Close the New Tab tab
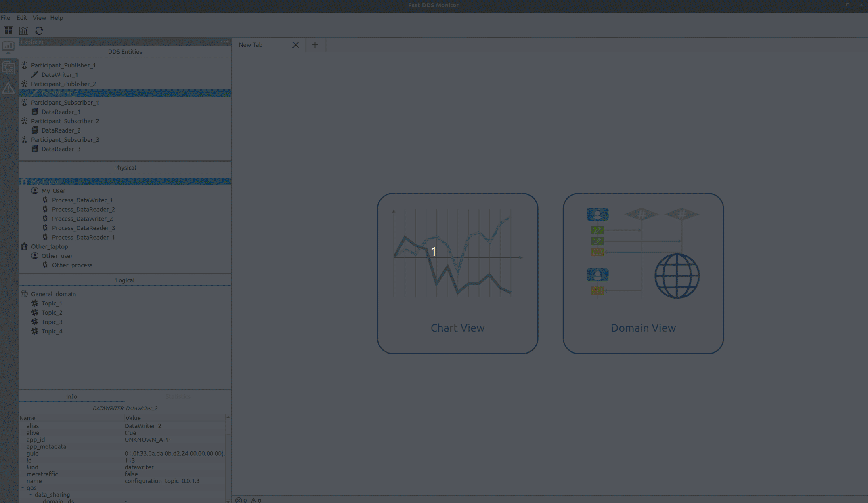 (x=296, y=45)
